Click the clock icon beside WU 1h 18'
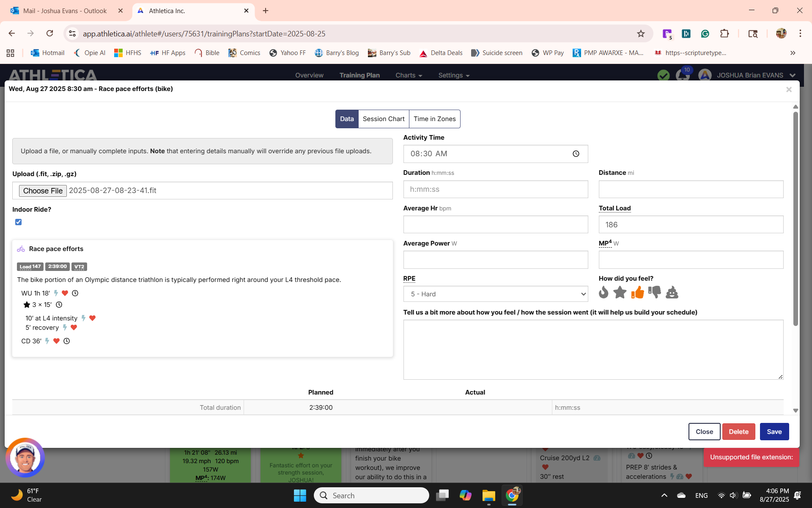The height and width of the screenshot is (508, 812). tap(75, 293)
